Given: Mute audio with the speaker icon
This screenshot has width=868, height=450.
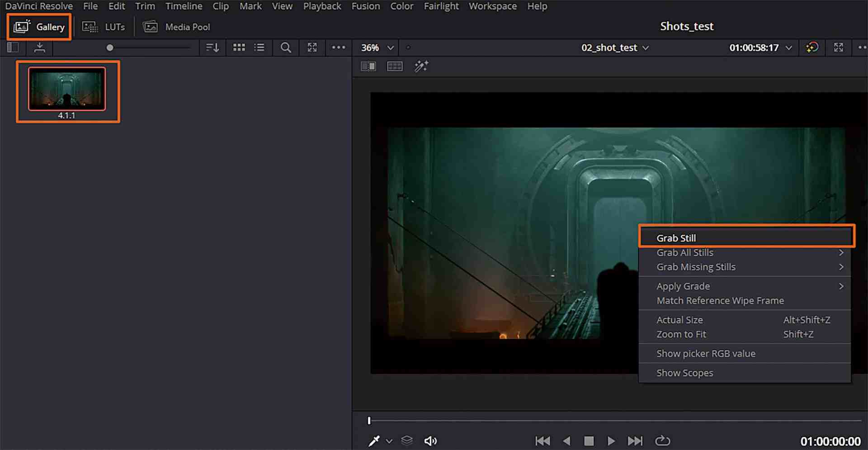Looking at the screenshot, I should pyautogui.click(x=430, y=441).
